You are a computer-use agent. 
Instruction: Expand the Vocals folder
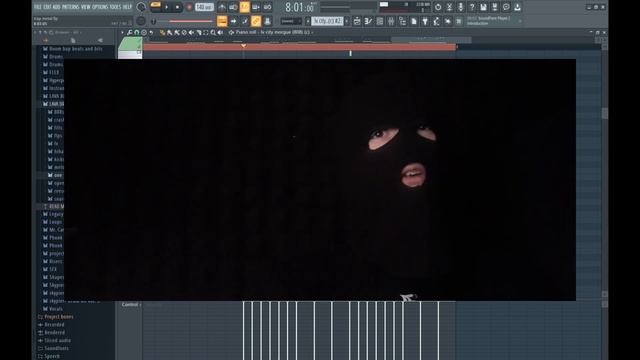click(x=53, y=309)
